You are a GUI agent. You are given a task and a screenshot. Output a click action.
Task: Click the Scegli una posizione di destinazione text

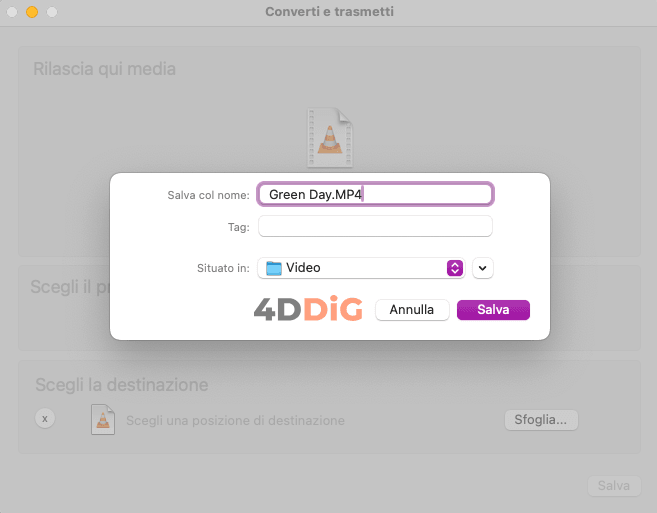[235, 420]
